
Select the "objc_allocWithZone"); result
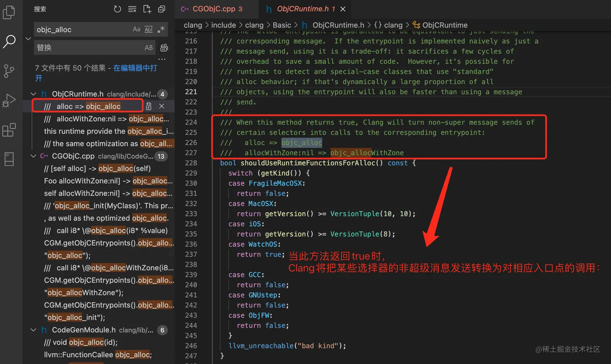click(x=84, y=293)
